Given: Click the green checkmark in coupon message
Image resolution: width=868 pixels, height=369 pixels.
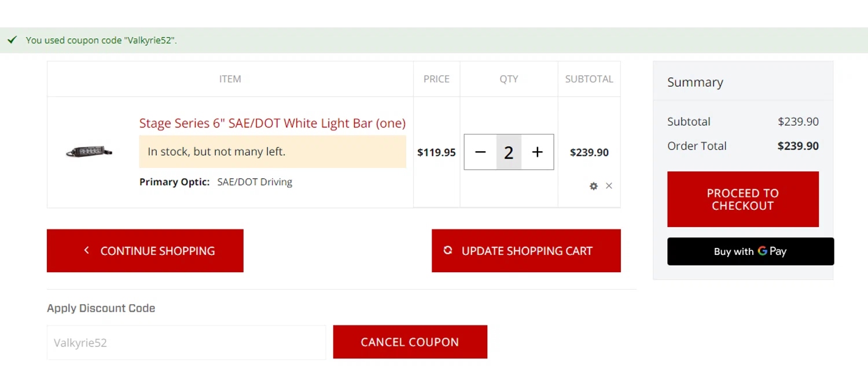Looking at the screenshot, I should (x=12, y=40).
